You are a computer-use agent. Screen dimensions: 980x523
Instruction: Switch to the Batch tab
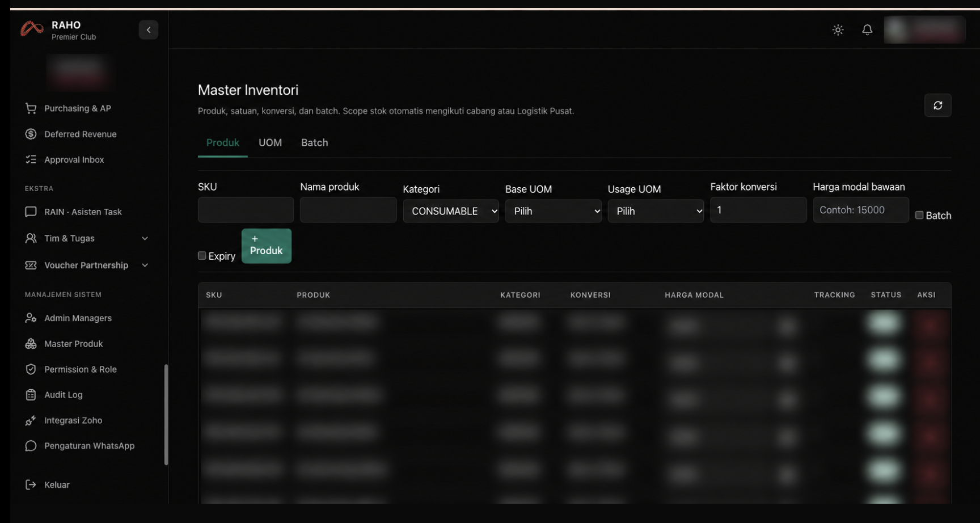(x=315, y=143)
